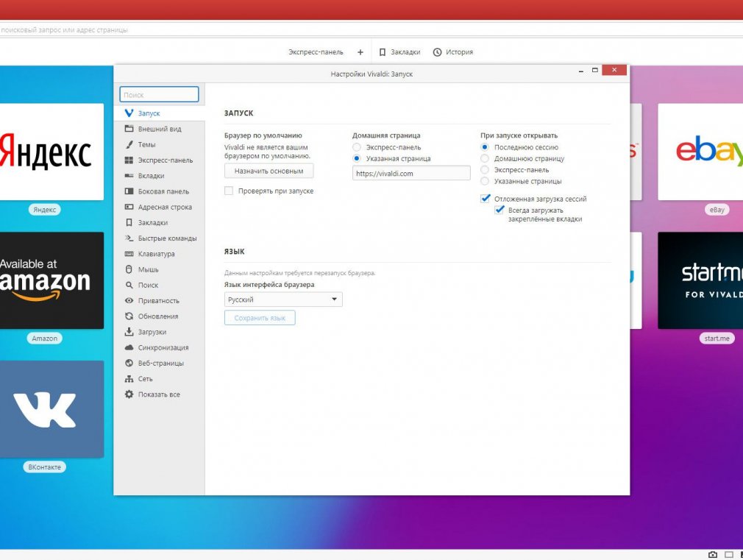Open Внешний вид settings via its window icon
The height and width of the screenshot is (560, 743).
pos(129,129)
